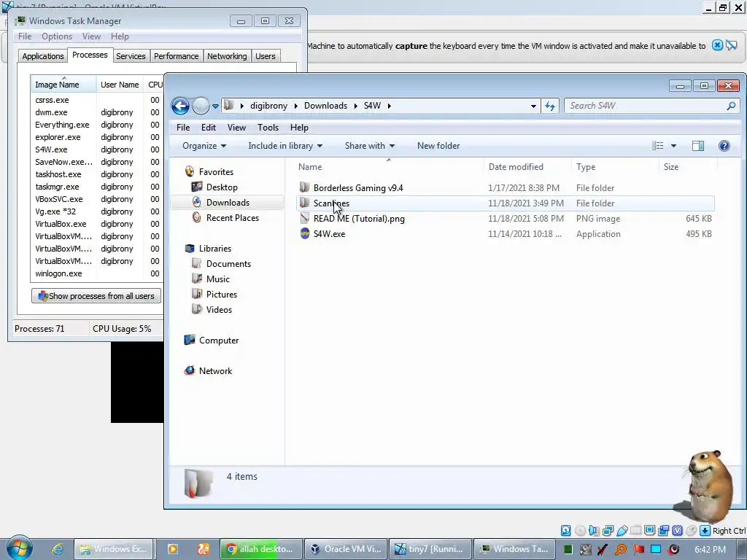Click Downloads in the address breadcrumb

coord(325,106)
